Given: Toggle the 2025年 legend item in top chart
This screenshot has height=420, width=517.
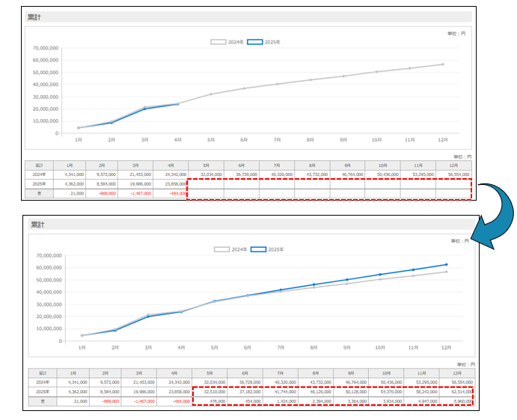Looking at the screenshot, I should click(x=263, y=42).
